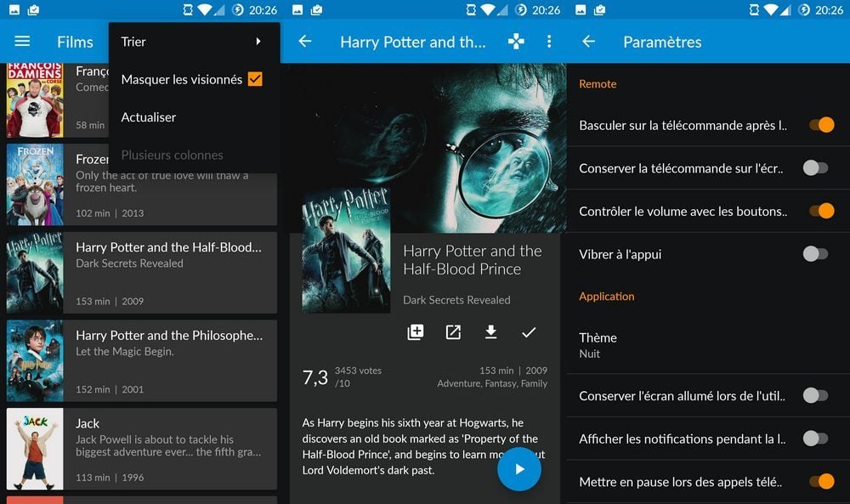Toggle Masquer les visionnés checkbox
The height and width of the screenshot is (504, 850).
(255, 79)
